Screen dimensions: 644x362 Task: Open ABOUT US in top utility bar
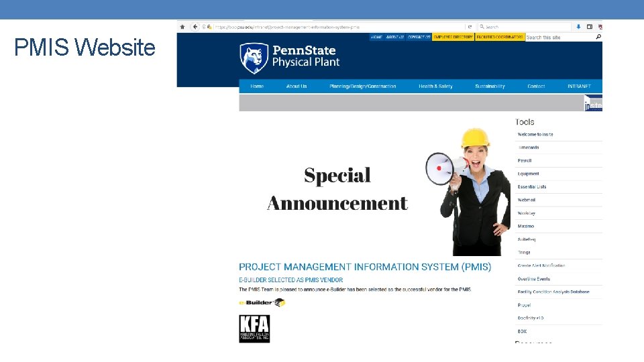click(x=395, y=38)
